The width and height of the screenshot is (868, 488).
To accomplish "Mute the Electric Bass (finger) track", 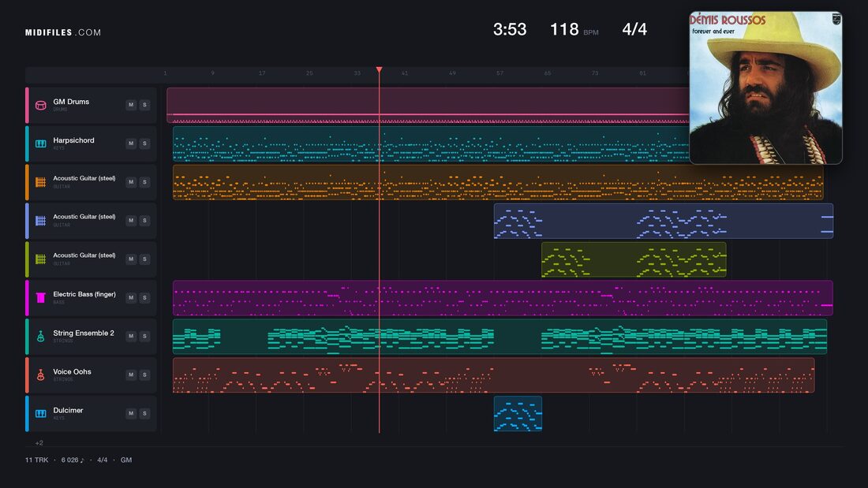I will click(x=131, y=298).
